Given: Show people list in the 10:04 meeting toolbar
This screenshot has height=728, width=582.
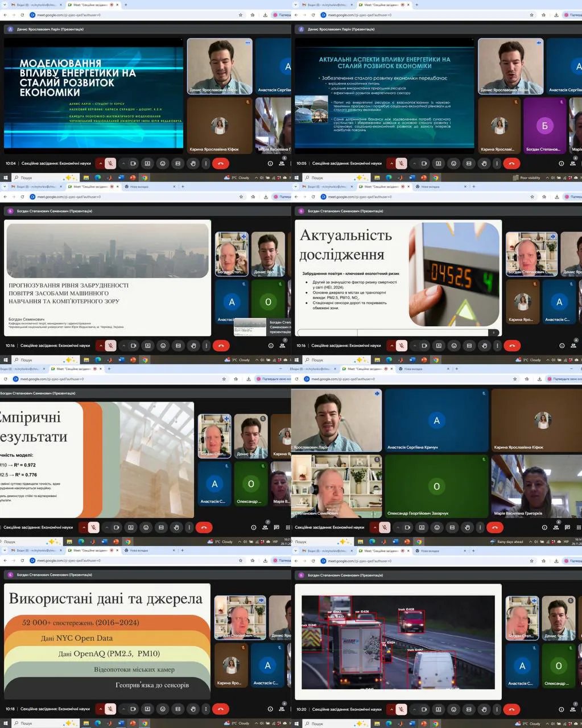Looking at the screenshot, I should click(282, 163).
